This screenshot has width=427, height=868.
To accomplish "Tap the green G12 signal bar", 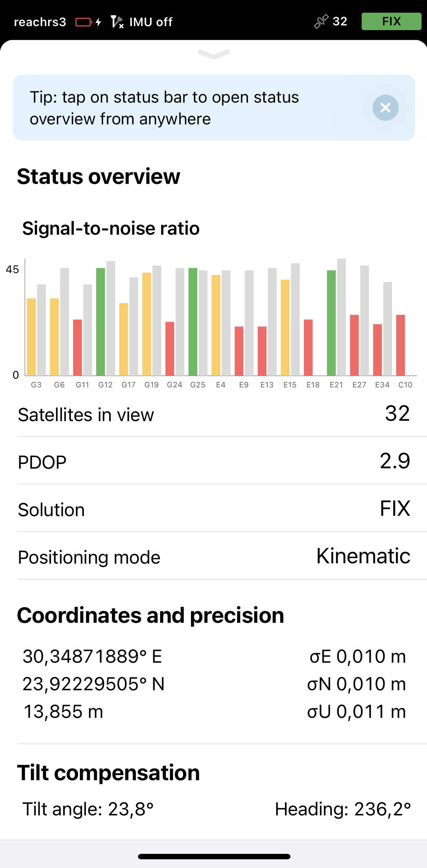I will 101,322.
